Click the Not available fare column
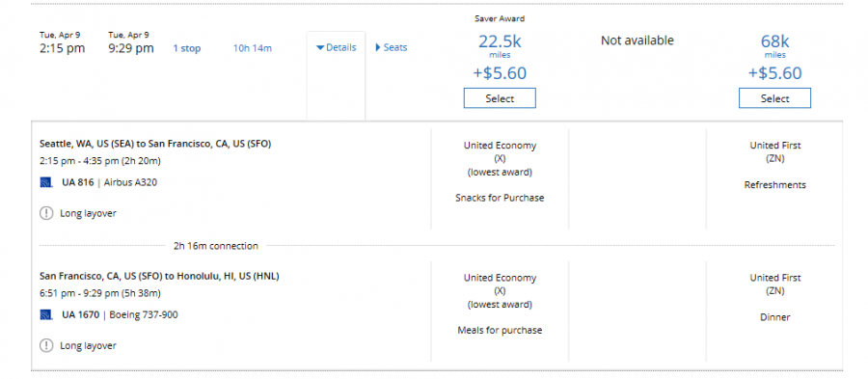This screenshot has width=868, height=379. 637,41
